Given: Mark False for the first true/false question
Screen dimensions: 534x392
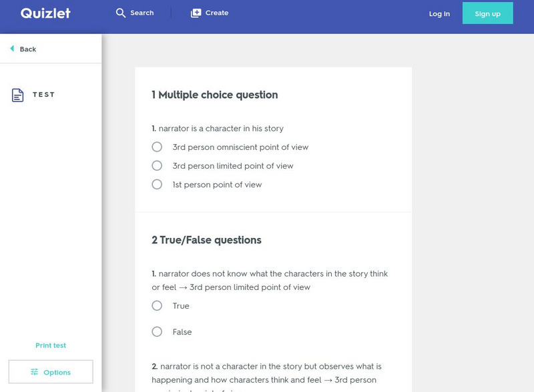Looking at the screenshot, I should coord(157,331).
